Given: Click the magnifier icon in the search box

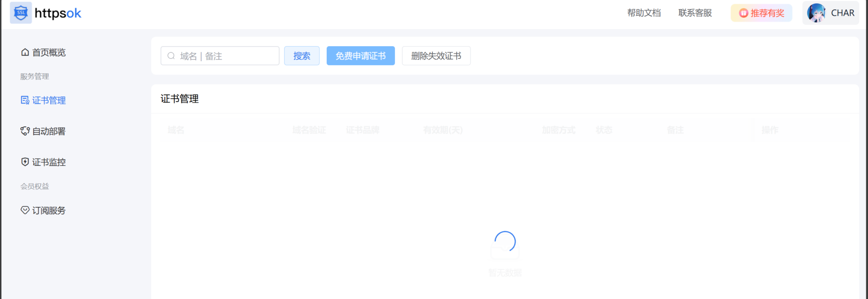Looking at the screenshot, I should click(x=171, y=56).
